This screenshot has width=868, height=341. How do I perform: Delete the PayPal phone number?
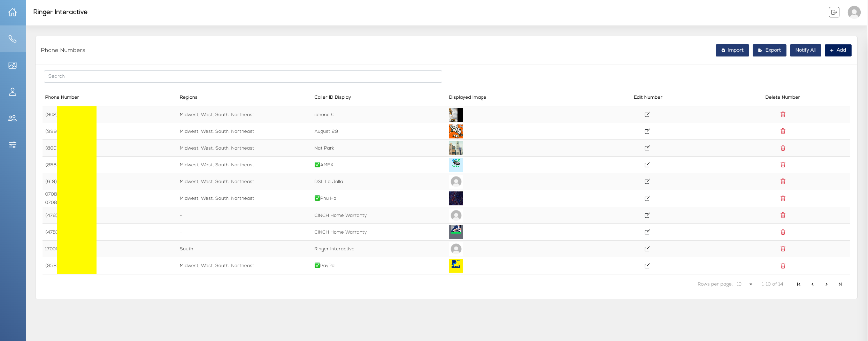pyautogui.click(x=783, y=266)
